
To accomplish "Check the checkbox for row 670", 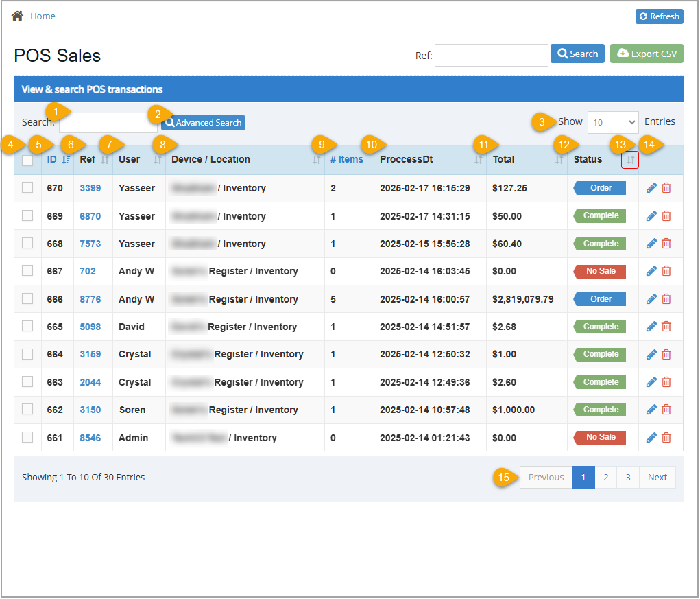I will pyautogui.click(x=27, y=187).
